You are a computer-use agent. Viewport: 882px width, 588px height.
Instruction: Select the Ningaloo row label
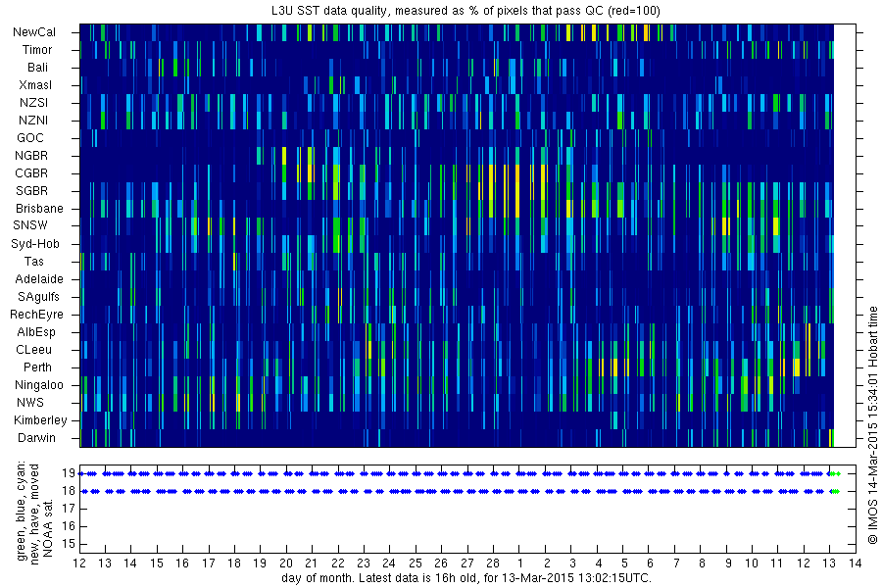[x=39, y=385]
